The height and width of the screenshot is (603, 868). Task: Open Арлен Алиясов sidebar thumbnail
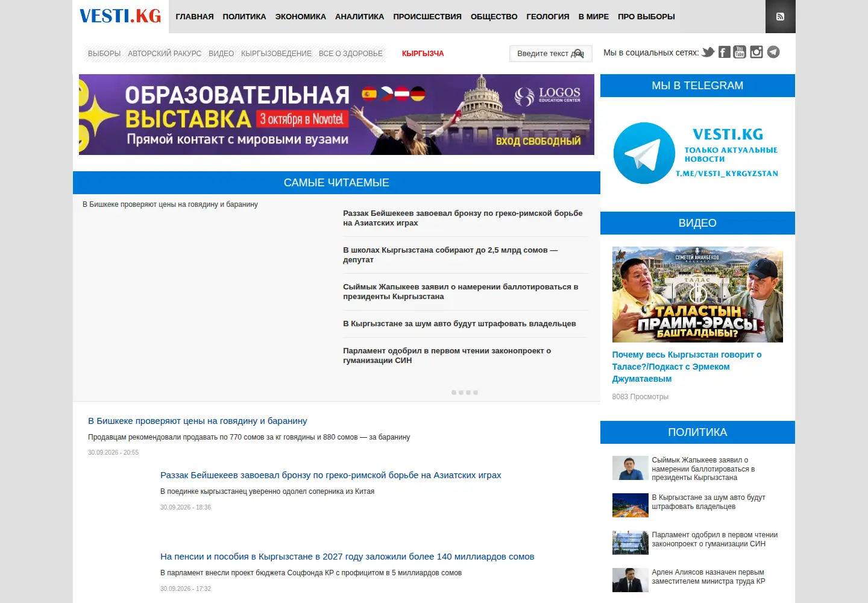[x=631, y=580]
